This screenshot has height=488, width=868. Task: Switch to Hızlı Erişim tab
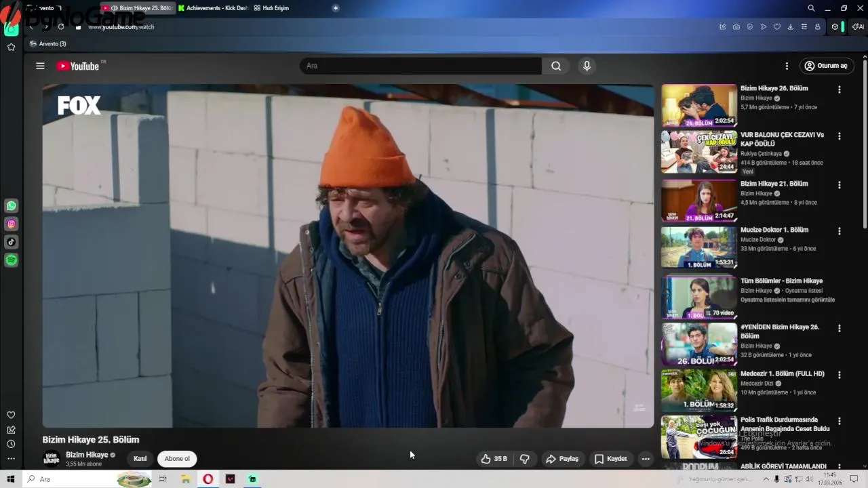click(271, 8)
